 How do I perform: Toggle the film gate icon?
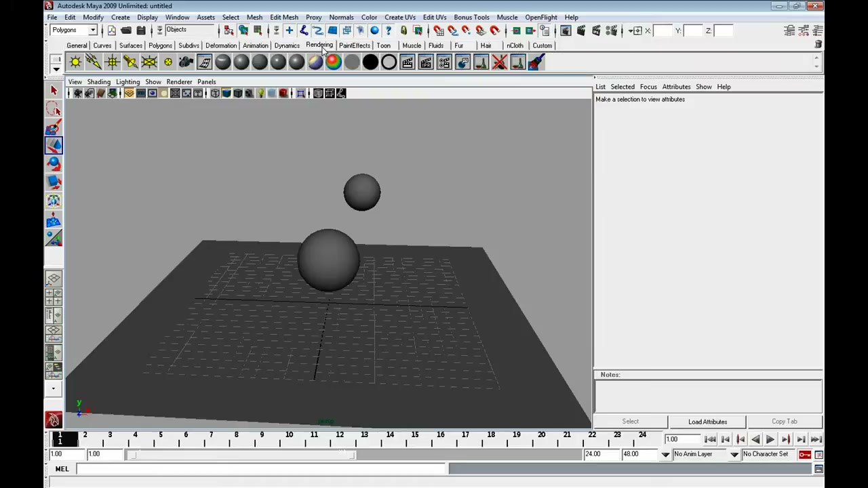click(140, 94)
